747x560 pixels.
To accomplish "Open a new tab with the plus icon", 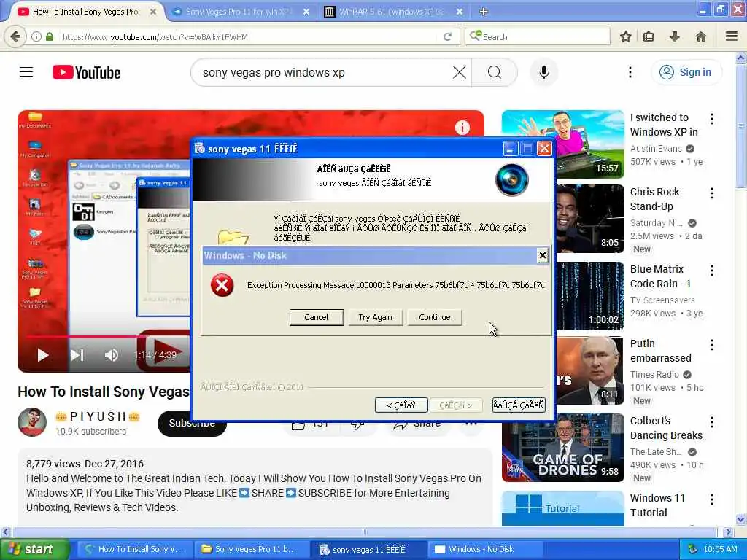I will (x=484, y=12).
